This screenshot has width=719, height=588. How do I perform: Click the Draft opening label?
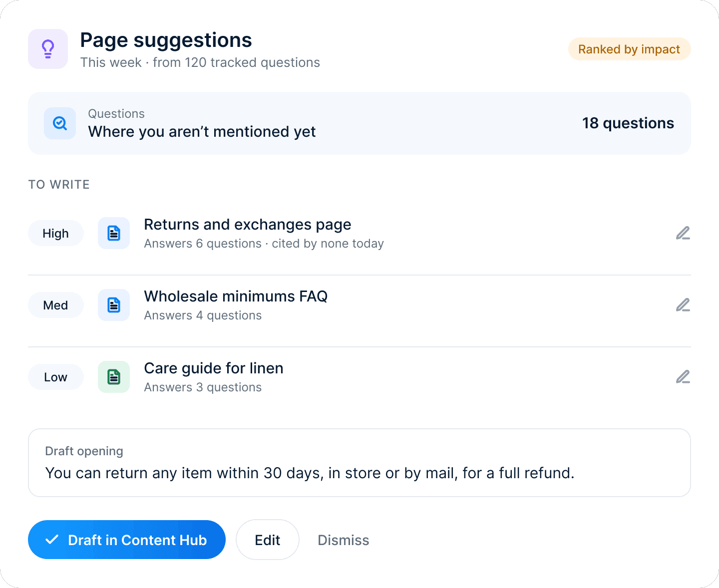[x=84, y=451]
